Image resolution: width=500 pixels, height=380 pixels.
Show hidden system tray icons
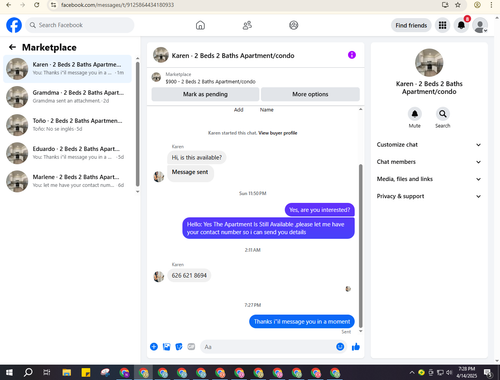click(x=412, y=372)
